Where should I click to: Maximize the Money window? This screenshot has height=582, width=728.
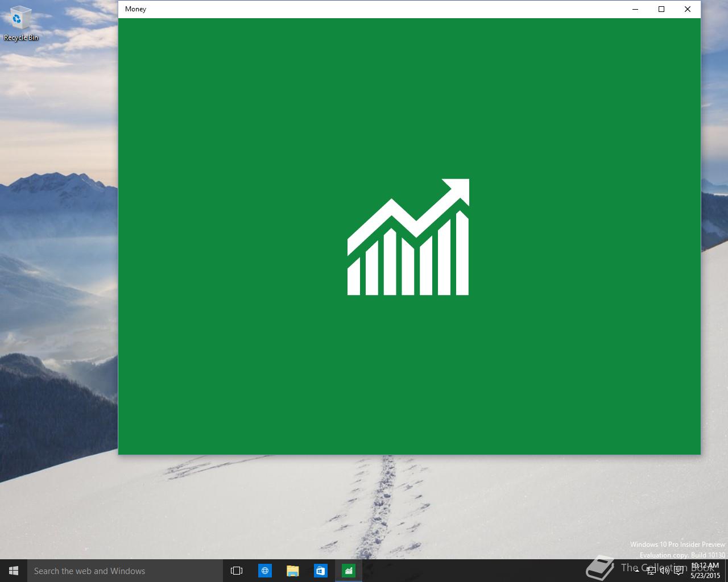coord(661,9)
